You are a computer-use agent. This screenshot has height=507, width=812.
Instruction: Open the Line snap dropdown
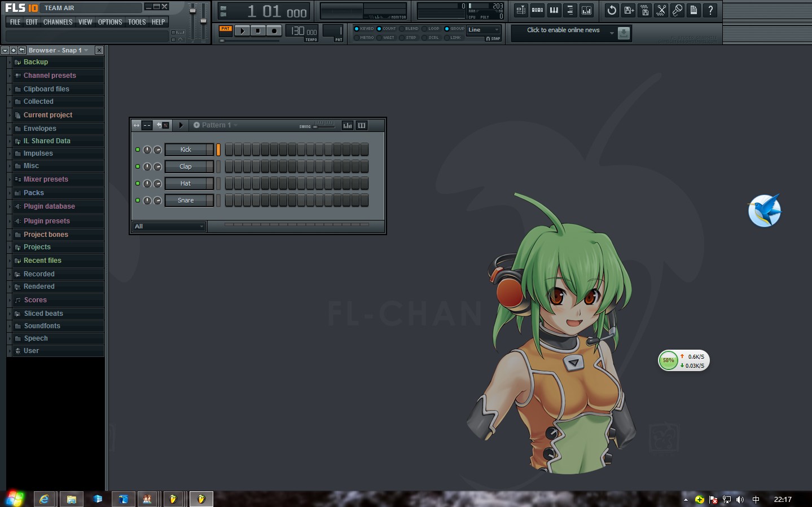[x=484, y=30]
